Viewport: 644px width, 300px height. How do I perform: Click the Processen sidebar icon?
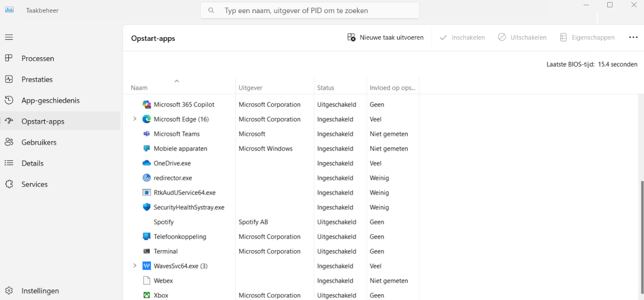(x=9, y=58)
